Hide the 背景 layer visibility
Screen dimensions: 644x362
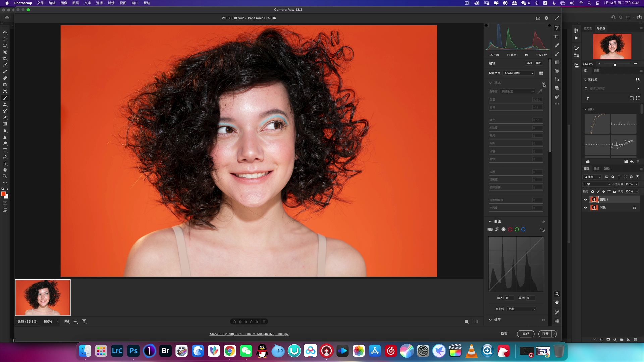click(x=586, y=207)
